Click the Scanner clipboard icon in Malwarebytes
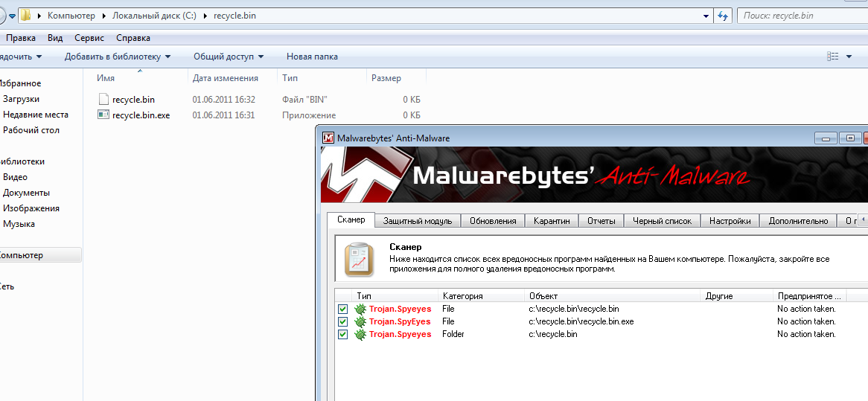The height and width of the screenshot is (401, 868). 359,259
